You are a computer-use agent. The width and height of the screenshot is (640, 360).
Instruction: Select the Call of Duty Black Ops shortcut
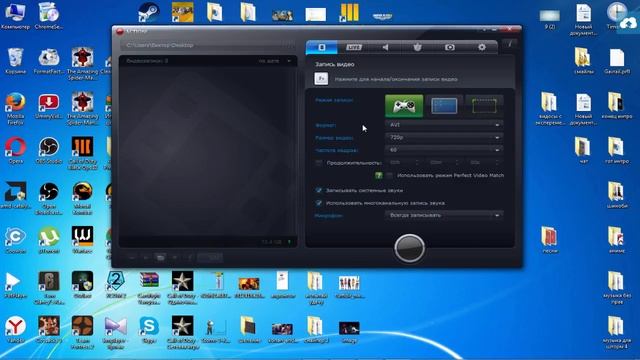click(x=82, y=153)
